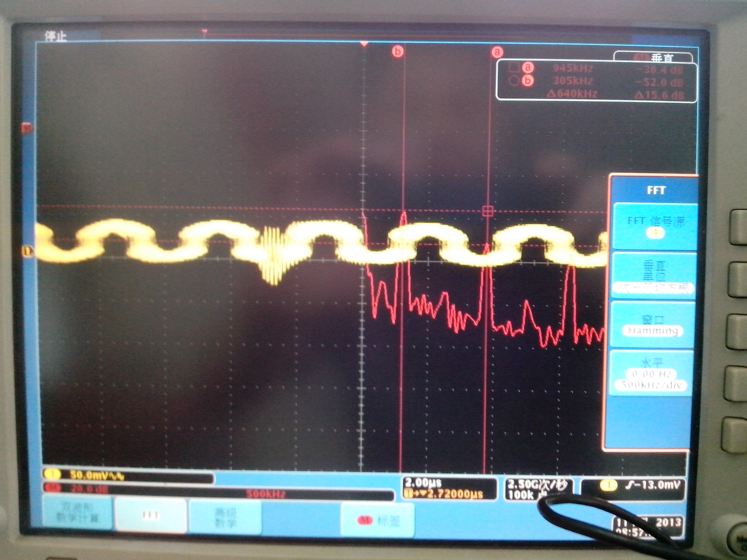Screen dimensions: 747x560
Task: Select cursor b marker at top
Action: [x=398, y=52]
